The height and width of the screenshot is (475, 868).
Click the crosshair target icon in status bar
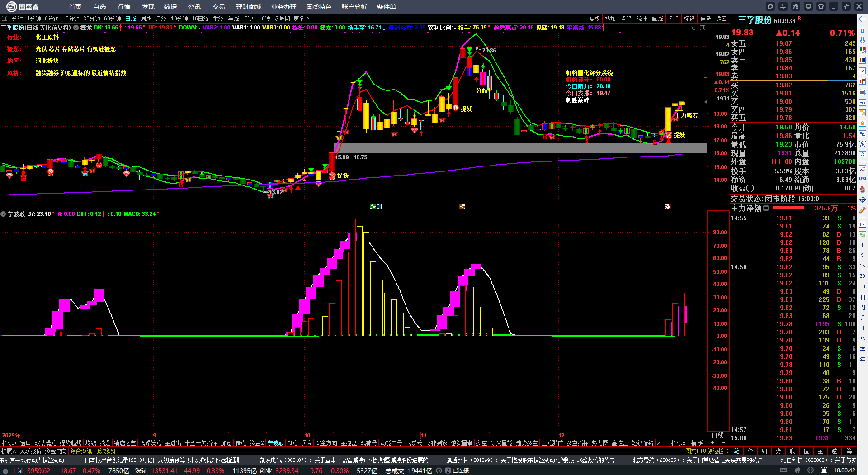tap(810, 470)
